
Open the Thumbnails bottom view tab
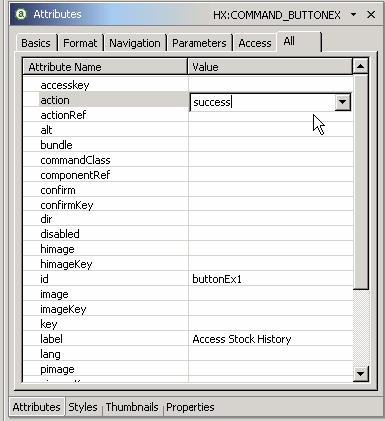coord(132,407)
